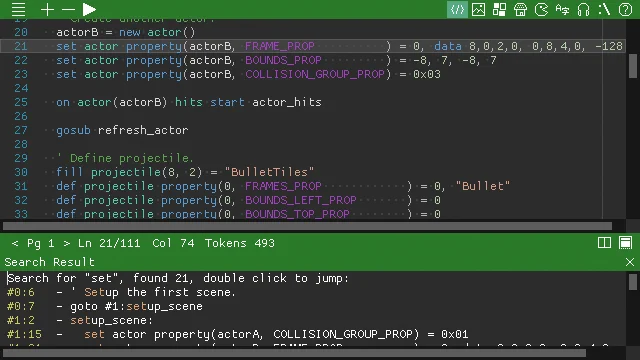The height and width of the screenshot is (360, 640).
Task: Open the sprite character editor icon
Action: tap(541, 9)
